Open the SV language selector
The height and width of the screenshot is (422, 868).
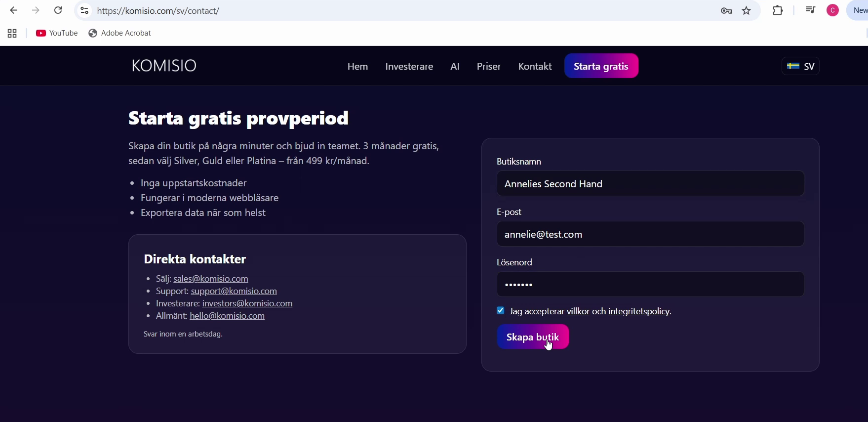(x=800, y=66)
